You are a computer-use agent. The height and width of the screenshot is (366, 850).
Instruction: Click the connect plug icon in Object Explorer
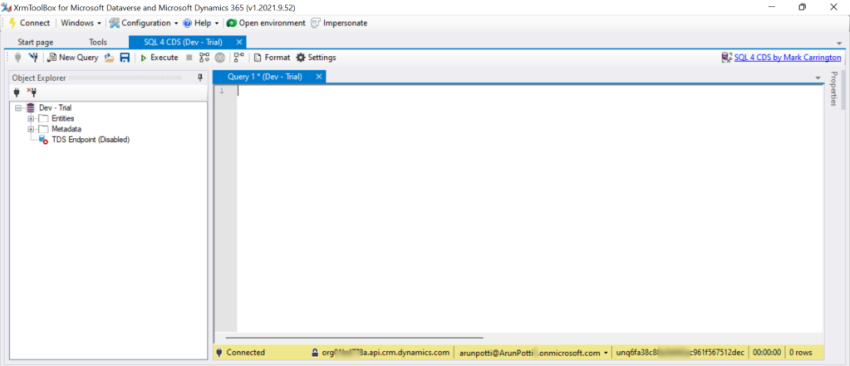tap(17, 92)
